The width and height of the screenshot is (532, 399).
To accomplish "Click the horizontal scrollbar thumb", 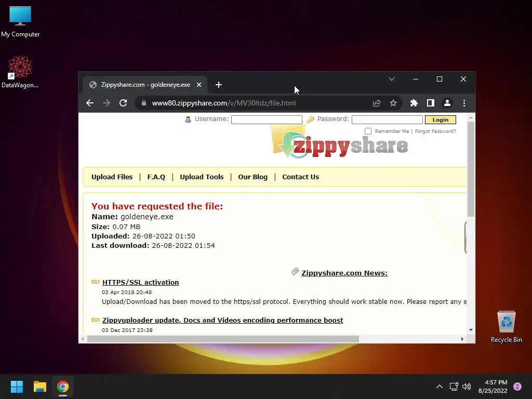I will (x=223, y=339).
